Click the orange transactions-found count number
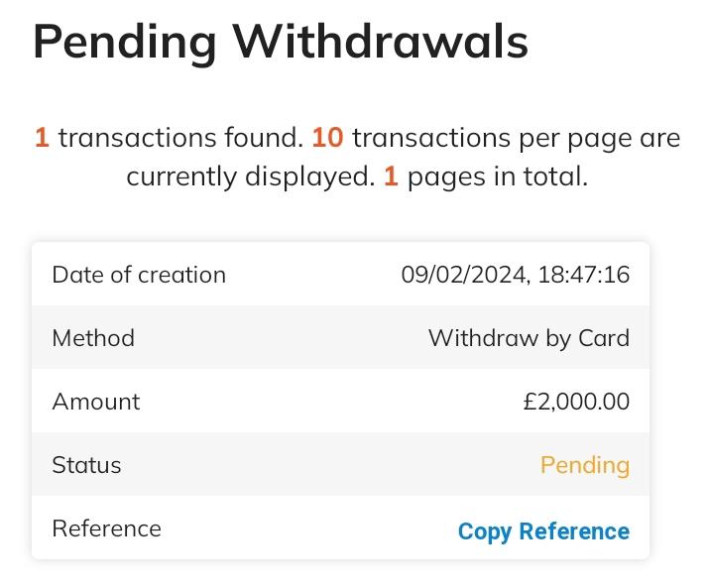Viewport: 708px width, 588px height. (x=42, y=138)
